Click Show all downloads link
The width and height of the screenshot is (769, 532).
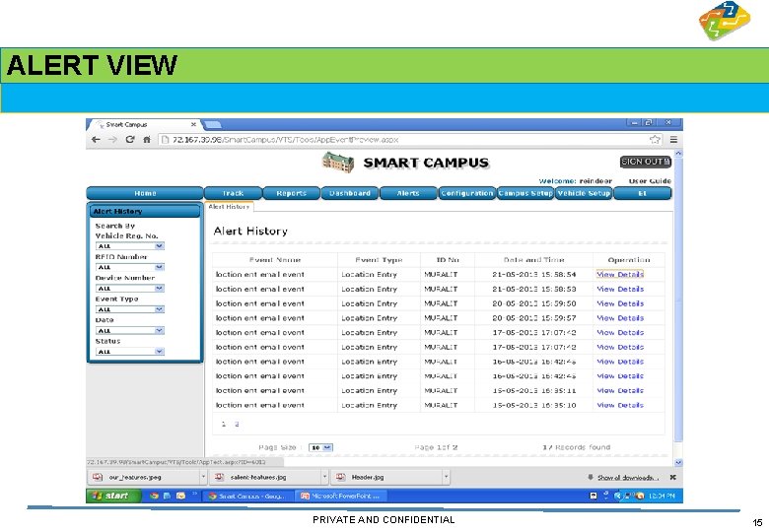tap(628, 477)
